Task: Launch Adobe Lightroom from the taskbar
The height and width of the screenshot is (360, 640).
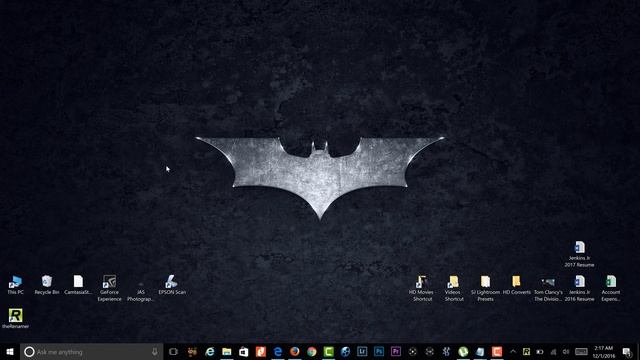Action: point(362,351)
